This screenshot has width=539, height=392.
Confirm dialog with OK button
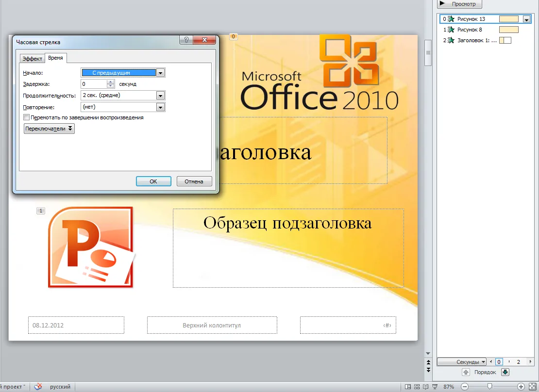[153, 181]
